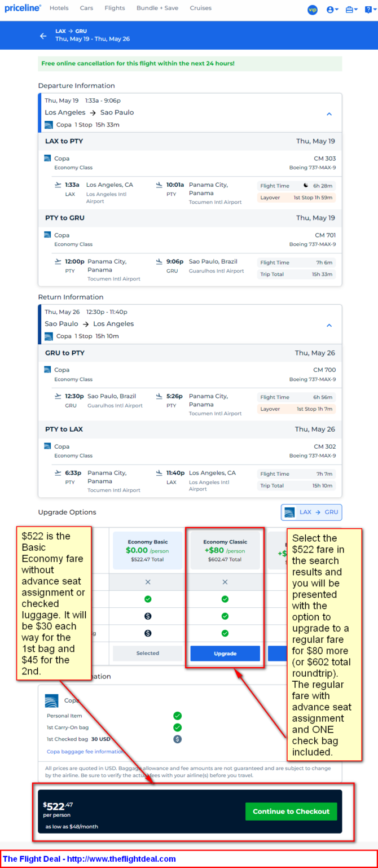Viewport: 378px width, 868px height.
Task: Click the GRU to PTY segment header
Action: pos(190,353)
